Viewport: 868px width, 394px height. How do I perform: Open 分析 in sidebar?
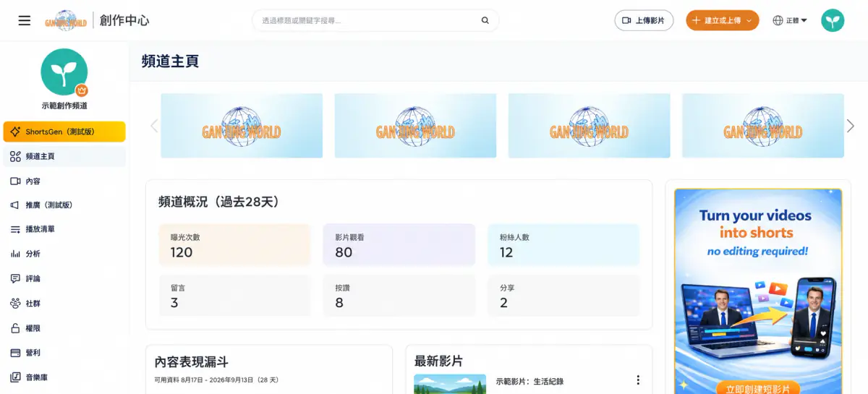[x=64, y=254]
